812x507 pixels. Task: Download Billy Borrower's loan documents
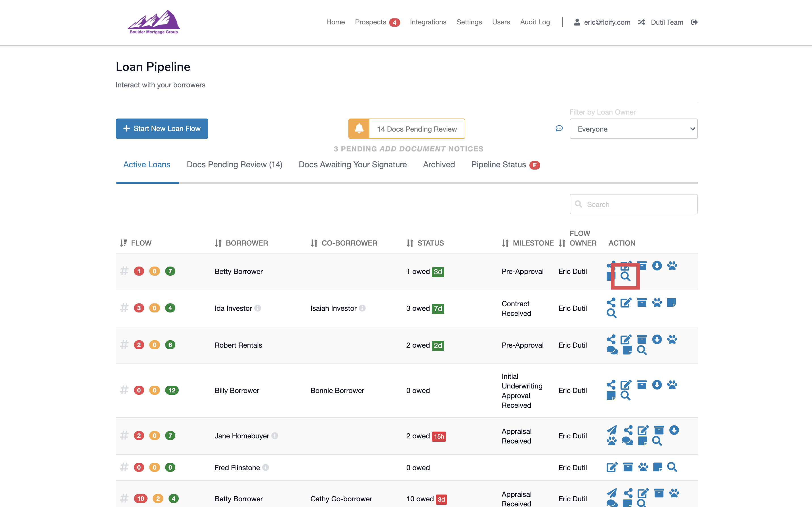click(x=657, y=385)
